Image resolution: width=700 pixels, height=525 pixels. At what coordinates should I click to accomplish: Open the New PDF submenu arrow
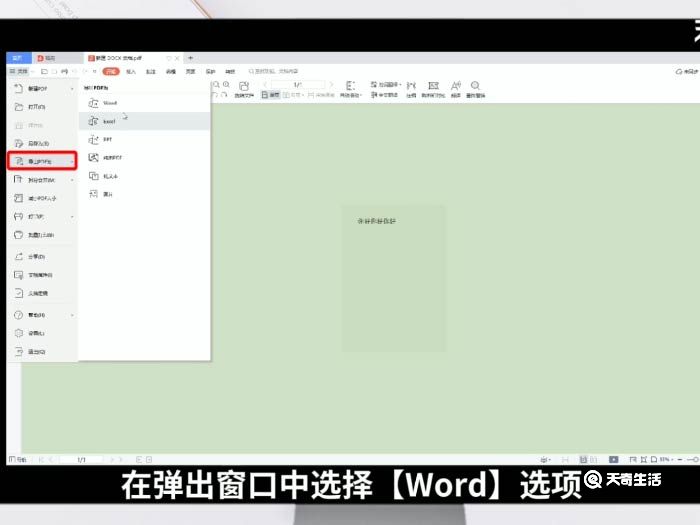[72, 89]
